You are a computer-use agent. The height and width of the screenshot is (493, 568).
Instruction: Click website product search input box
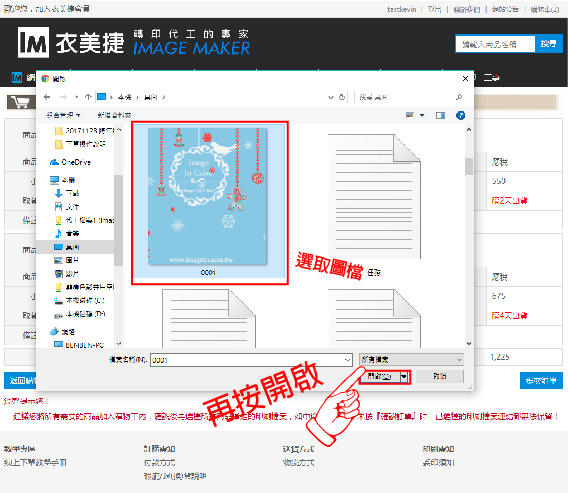495,44
